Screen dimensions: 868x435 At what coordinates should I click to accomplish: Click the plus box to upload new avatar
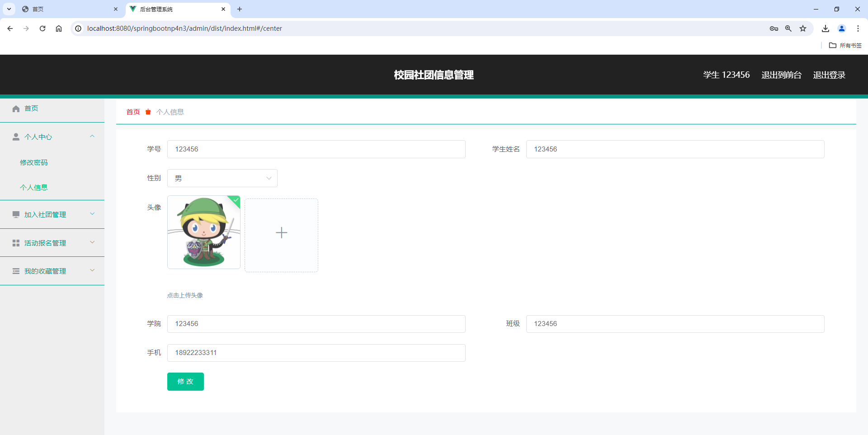(x=281, y=232)
